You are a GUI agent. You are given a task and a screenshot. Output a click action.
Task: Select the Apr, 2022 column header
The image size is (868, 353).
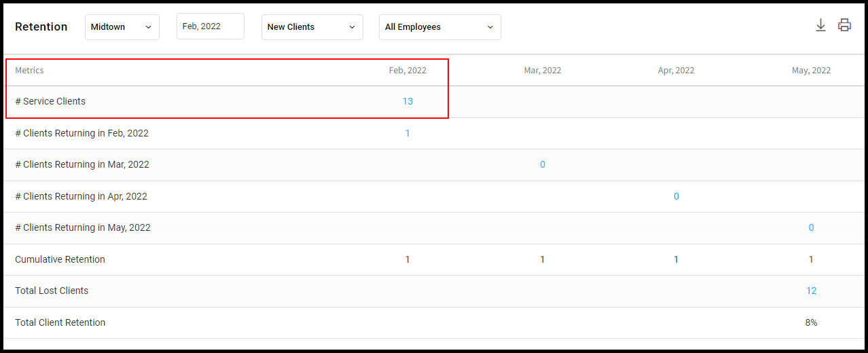pyautogui.click(x=676, y=71)
